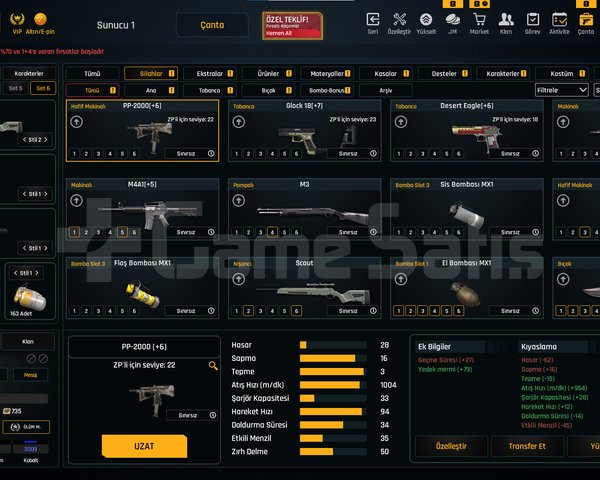Click upgrade arrow on El Bombası MX1 card

point(401,279)
